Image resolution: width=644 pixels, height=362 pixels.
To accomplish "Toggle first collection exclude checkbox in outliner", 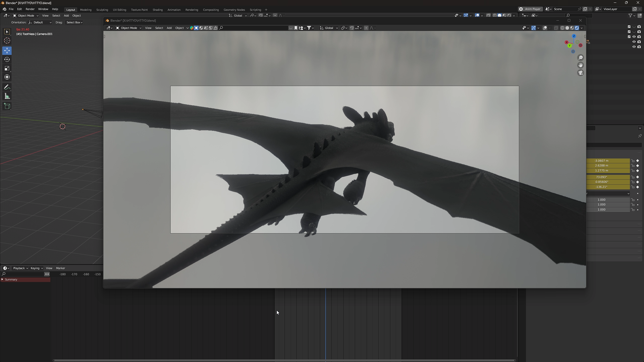I will pyautogui.click(x=629, y=26).
